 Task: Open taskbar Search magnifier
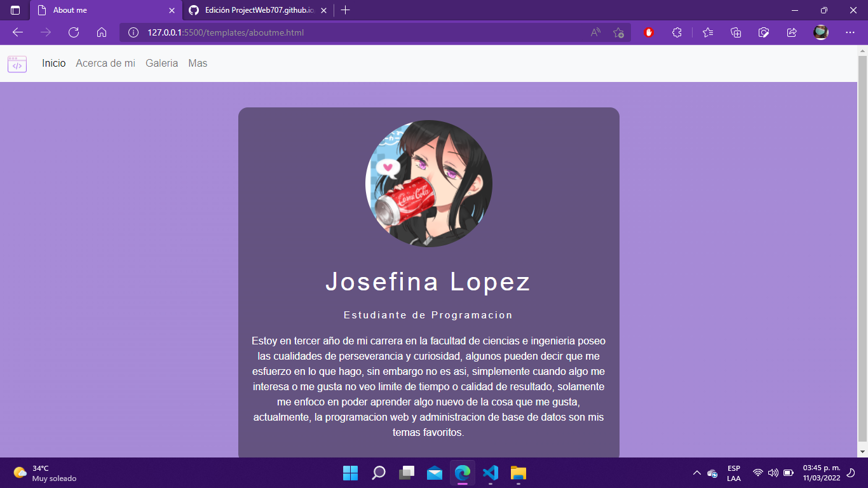379,473
